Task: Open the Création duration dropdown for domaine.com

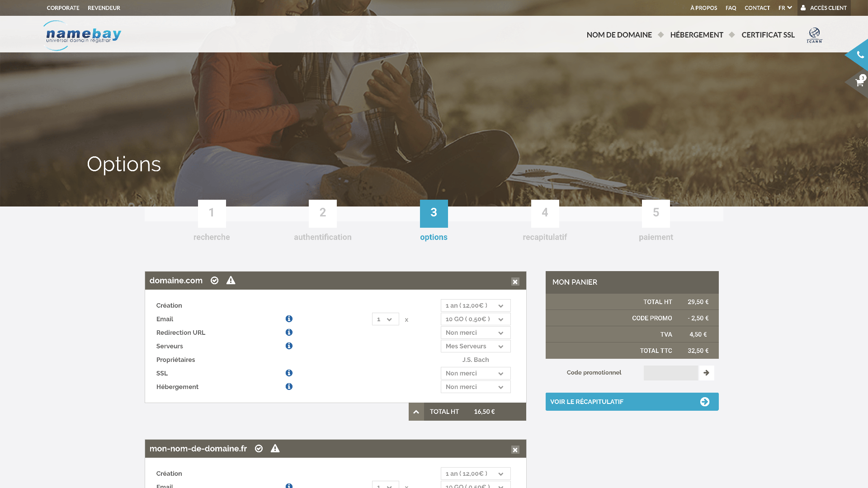Action: point(475,305)
